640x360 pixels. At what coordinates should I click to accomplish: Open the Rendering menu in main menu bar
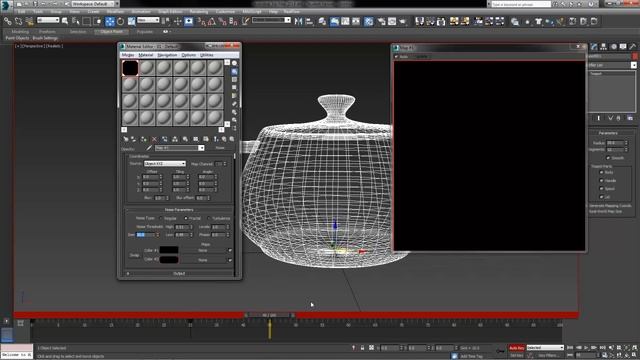(x=199, y=12)
